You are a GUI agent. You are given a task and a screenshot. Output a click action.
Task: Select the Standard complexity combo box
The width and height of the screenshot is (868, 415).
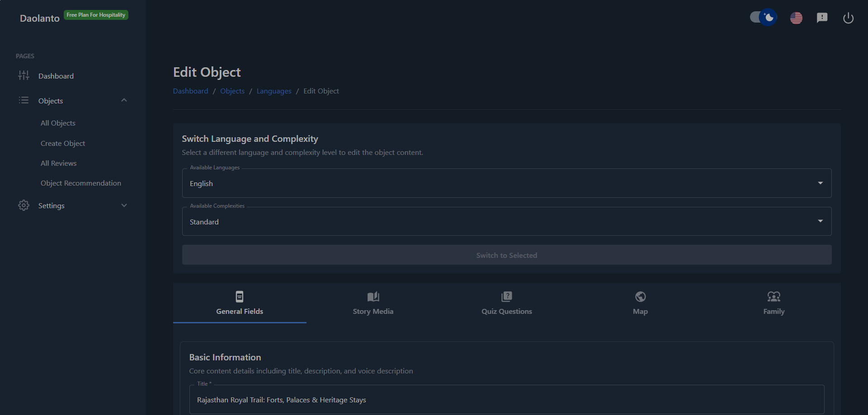point(506,221)
